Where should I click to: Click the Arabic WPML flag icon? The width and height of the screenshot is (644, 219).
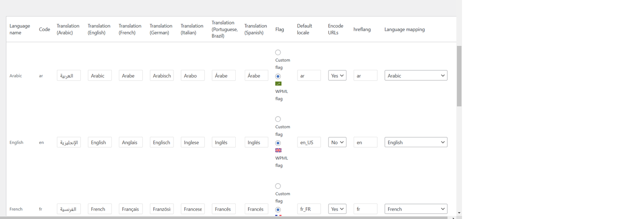[278, 84]
